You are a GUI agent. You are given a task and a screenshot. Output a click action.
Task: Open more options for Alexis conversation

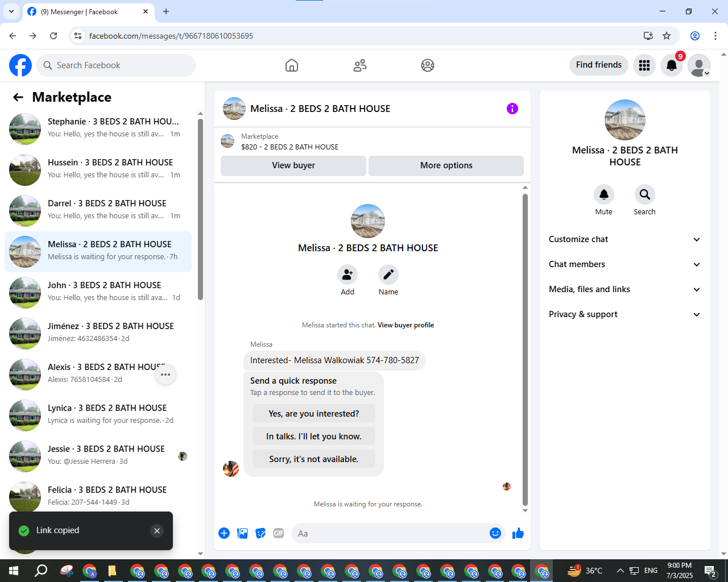(166, 375)
